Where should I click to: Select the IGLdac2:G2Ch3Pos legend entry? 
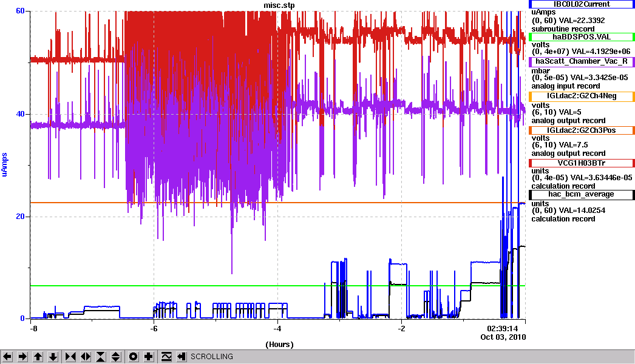pyautogui.click(x=582, y=130)
